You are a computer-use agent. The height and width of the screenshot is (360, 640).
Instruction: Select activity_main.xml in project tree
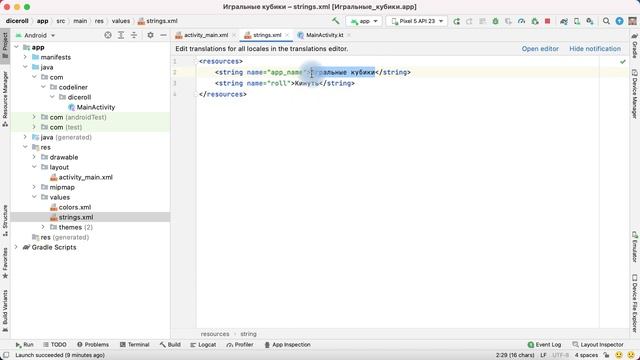point(85,177)
